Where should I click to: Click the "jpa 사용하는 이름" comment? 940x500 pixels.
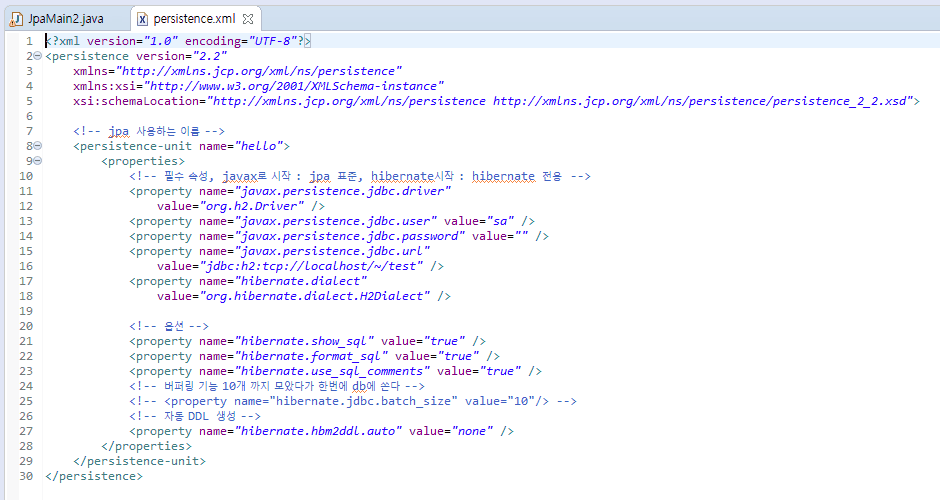pyautogui.click(x=149, y=131)
